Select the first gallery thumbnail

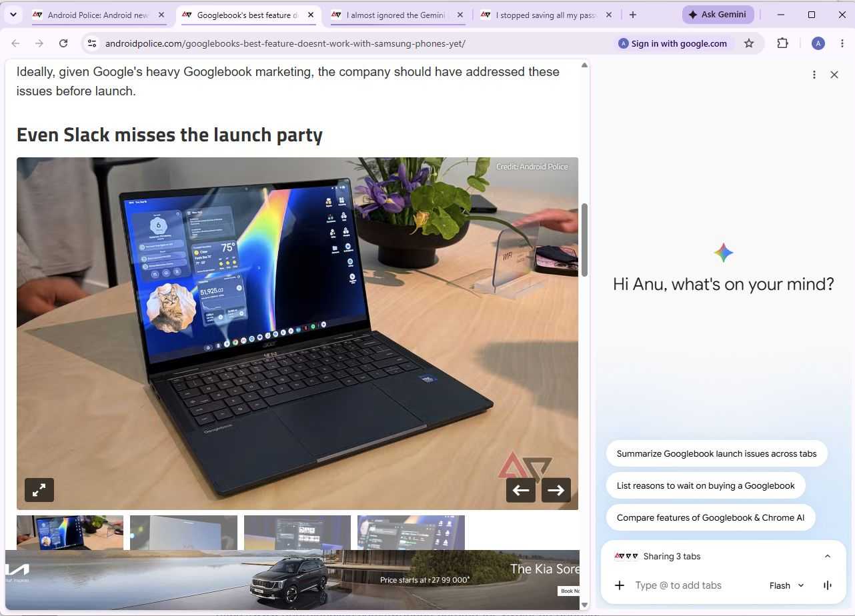(x=70, y=533)
